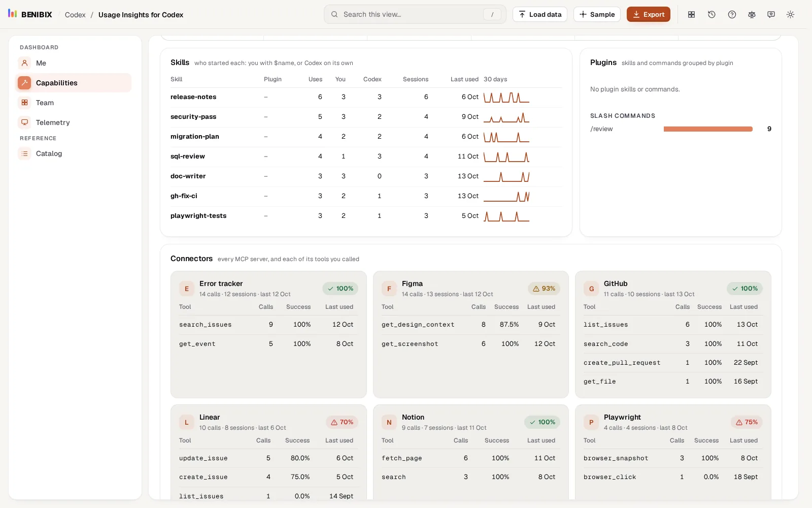
Task: Open the Team menu item
Action: pyautogui.click(x=73, y=103)
